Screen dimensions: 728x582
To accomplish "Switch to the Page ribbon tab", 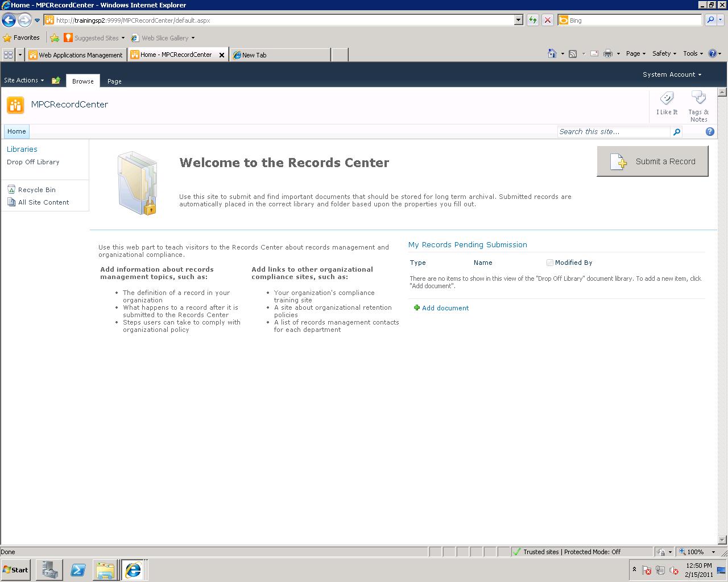I will pyautogui.click(x=114, y=81).
